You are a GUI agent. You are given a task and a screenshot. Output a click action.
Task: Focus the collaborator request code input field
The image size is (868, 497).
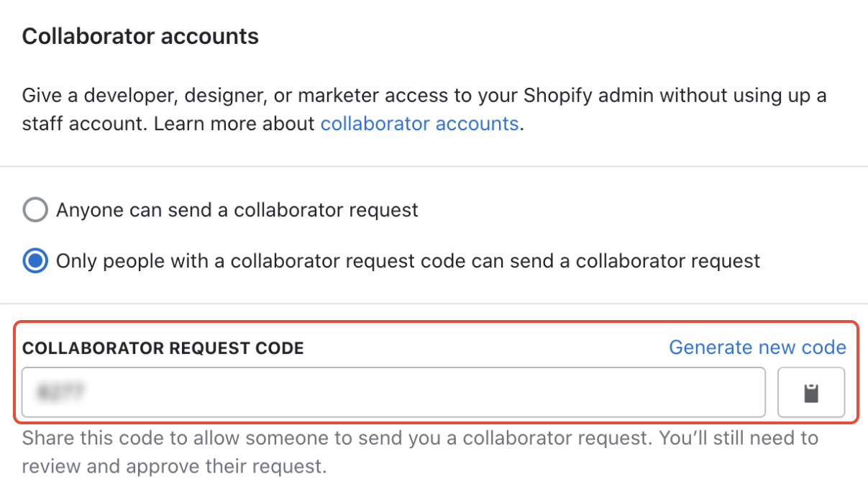(393, 392)
